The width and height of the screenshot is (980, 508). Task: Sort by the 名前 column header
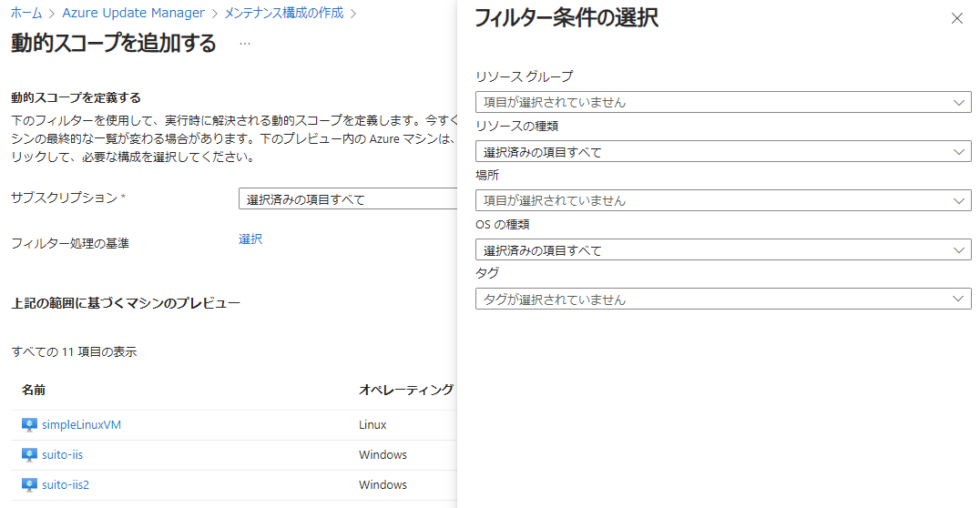coord(34,390)
